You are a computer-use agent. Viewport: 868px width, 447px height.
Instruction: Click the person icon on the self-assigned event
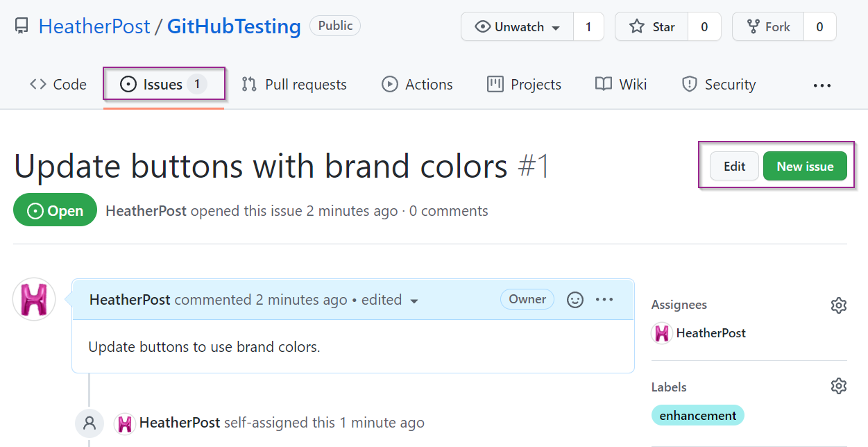90,423
